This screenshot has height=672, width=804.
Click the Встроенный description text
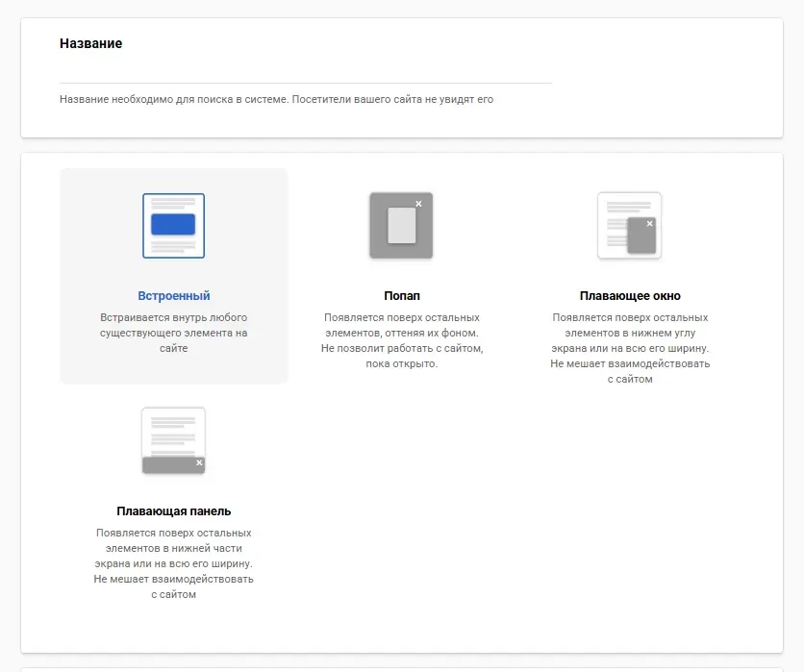(x=173, y=333)
